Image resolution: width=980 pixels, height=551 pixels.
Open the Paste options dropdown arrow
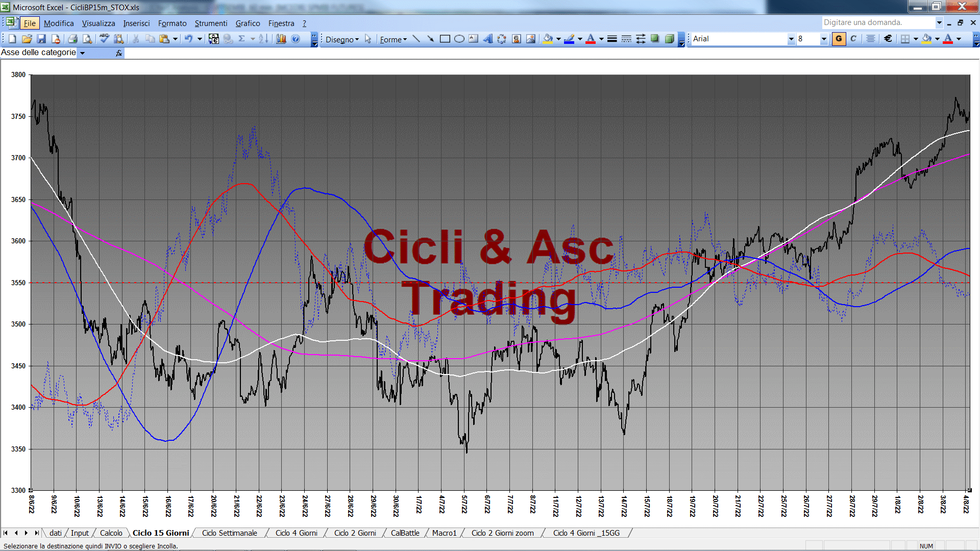coord(175,39)
